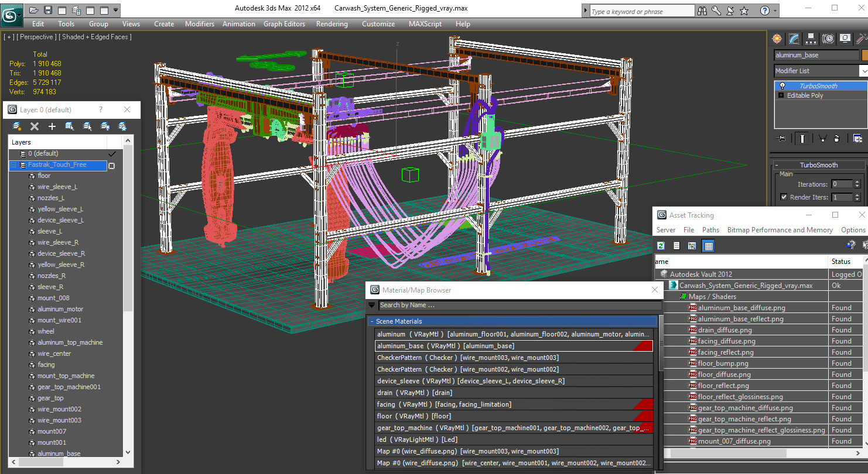The height and width of the screenshot is (474, 868).
Task: Toggle the TurboSmooth modifier lightbulb on/off
Action: 782,85
